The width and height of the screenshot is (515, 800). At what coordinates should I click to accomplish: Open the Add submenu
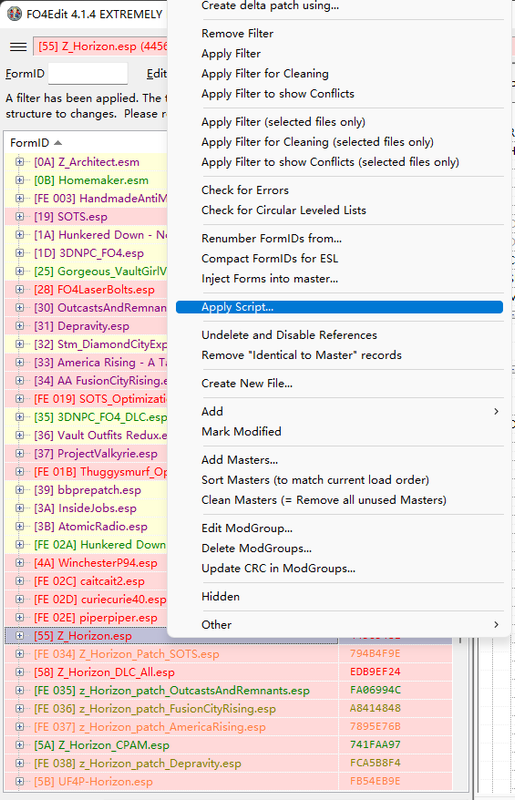pos(339,412)
